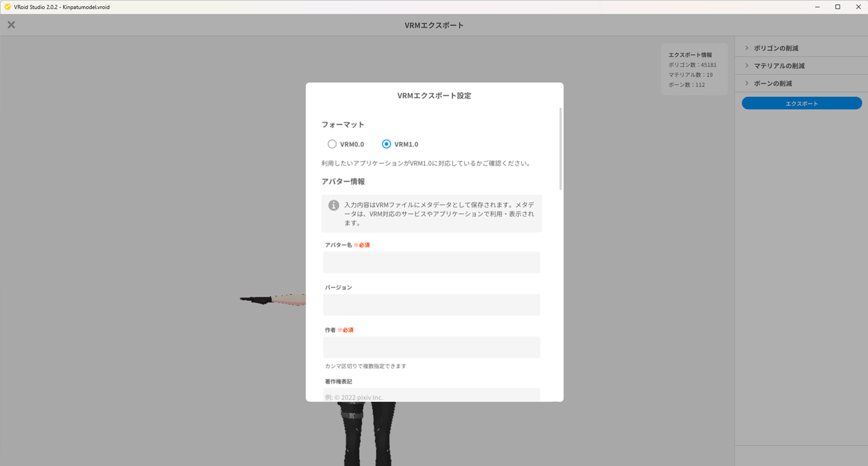868x466 pixels.
Task: Click the info icon in avatar info notice
Action: 334,205
